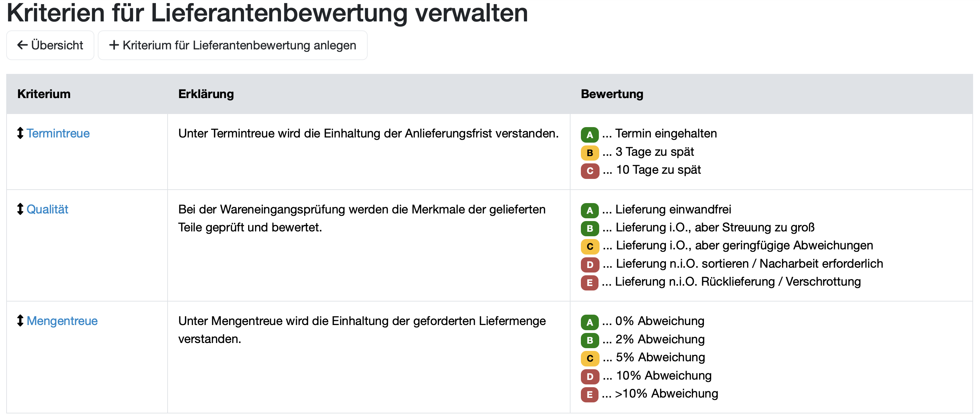Viewport: 980px width, 420px height.
Task: Click red E badge for Rücklieferung / Verschrottung
Action: coord(589,283)
